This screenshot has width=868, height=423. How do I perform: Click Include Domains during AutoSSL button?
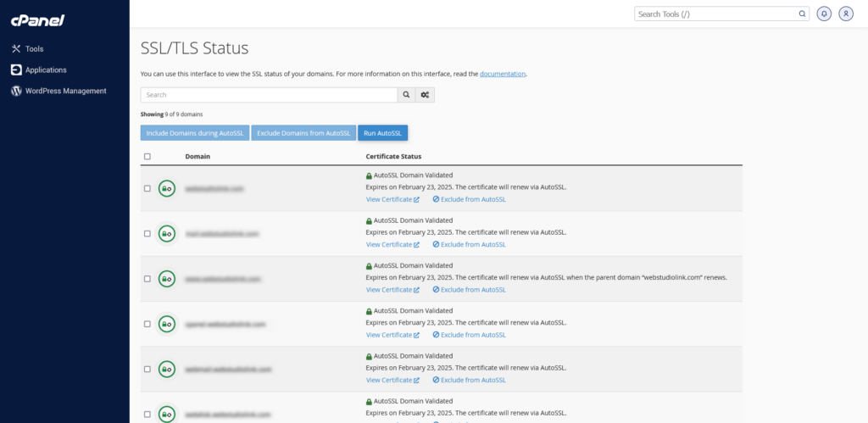tap(195, 133)
